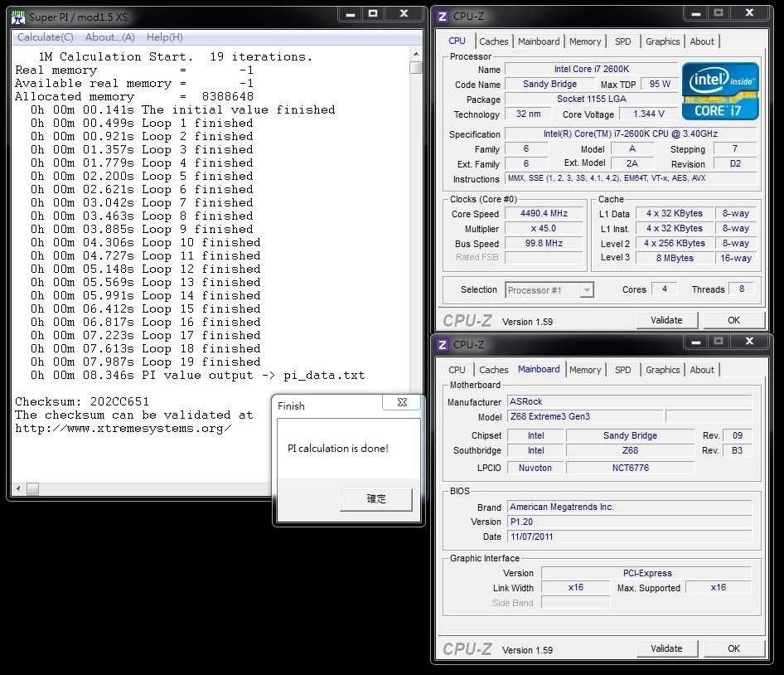Click the Bus Speed value 99.8 MHz

[544, 243]
